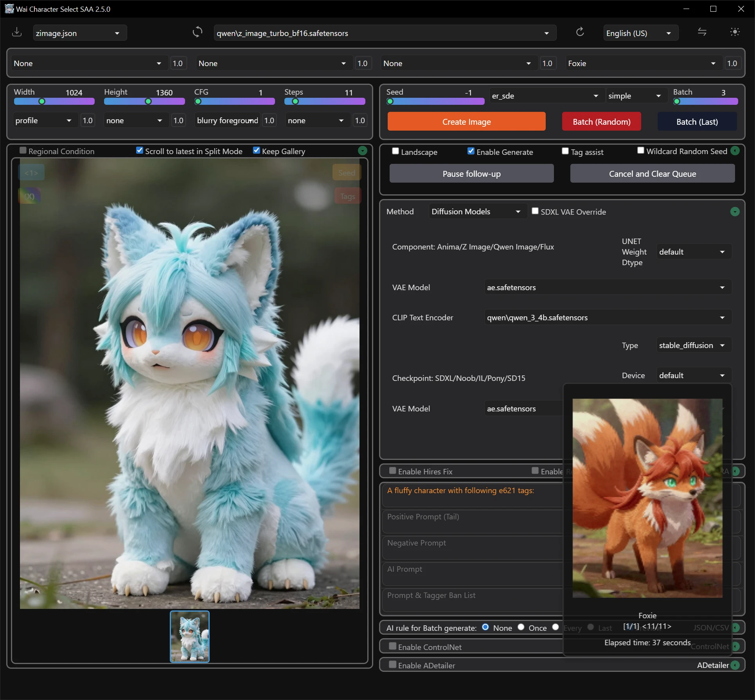Screen dimensions: 755x700
Task: Click the Tags overlay button on image
Action: click(347, 196)
